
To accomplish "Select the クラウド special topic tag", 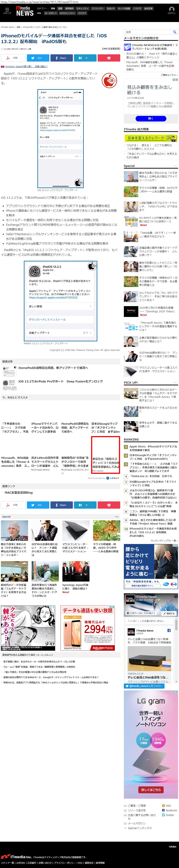I will point(82,13).
